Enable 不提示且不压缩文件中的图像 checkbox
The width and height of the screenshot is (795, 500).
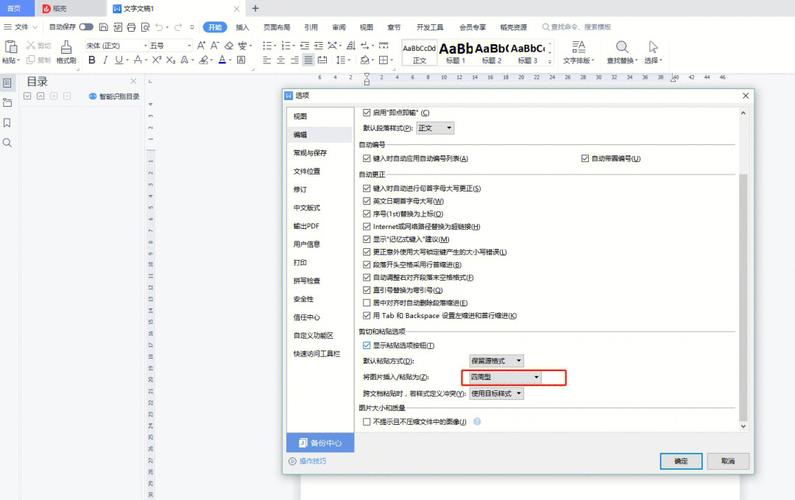[367, 421]
